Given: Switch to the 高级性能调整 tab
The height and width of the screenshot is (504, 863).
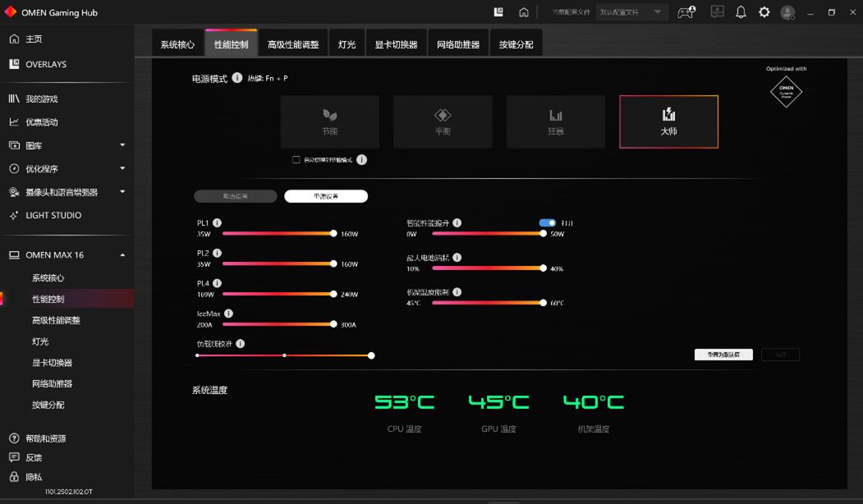Looking at the screenshot, I should click(x=293, y=44).
